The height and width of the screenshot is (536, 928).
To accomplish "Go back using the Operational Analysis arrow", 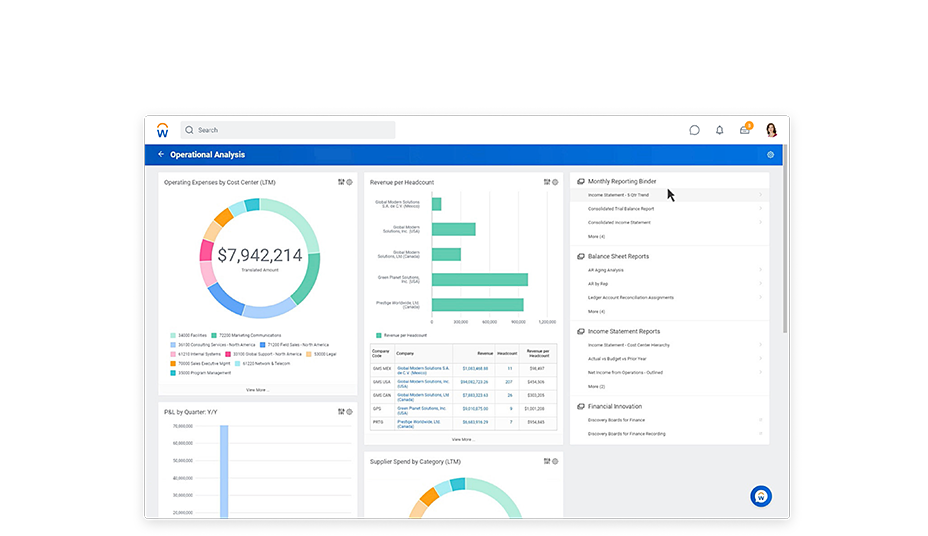I will 161,155.
